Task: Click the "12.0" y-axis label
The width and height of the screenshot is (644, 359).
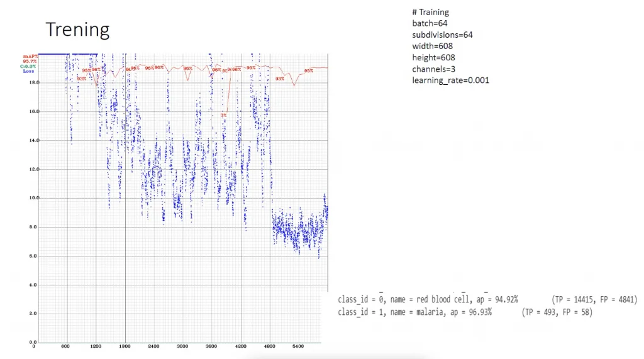Action: [x=34, y=169]
